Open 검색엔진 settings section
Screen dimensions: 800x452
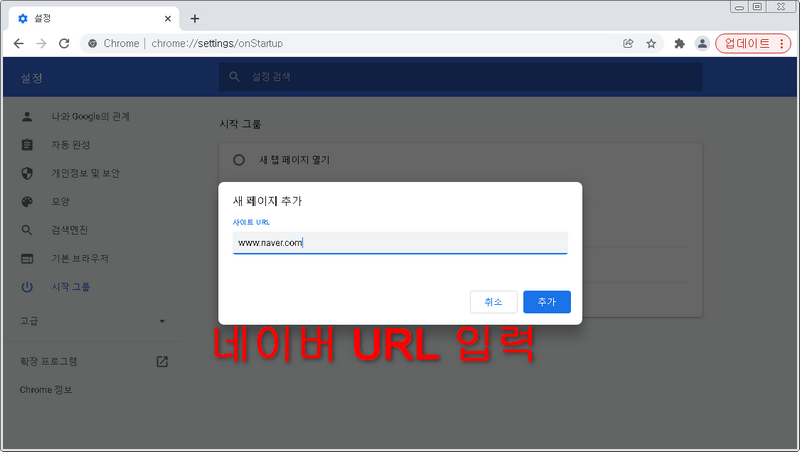(x=69, y=230)
